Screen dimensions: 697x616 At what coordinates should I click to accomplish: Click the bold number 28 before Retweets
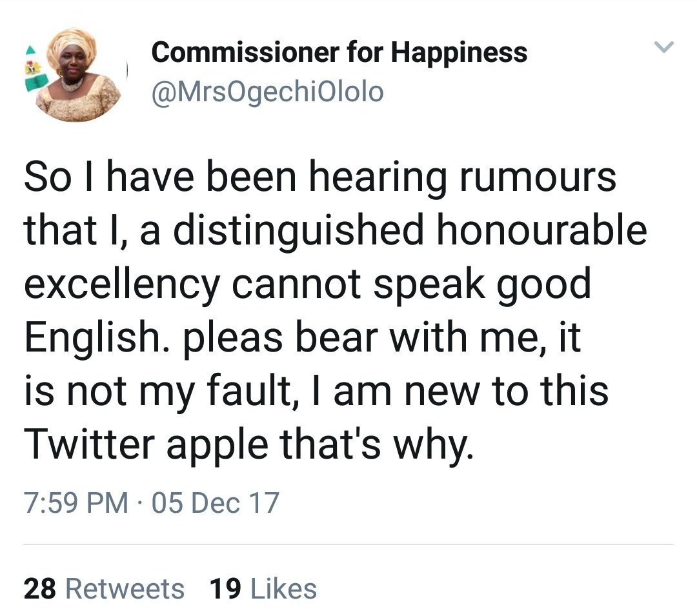point(39,589)
